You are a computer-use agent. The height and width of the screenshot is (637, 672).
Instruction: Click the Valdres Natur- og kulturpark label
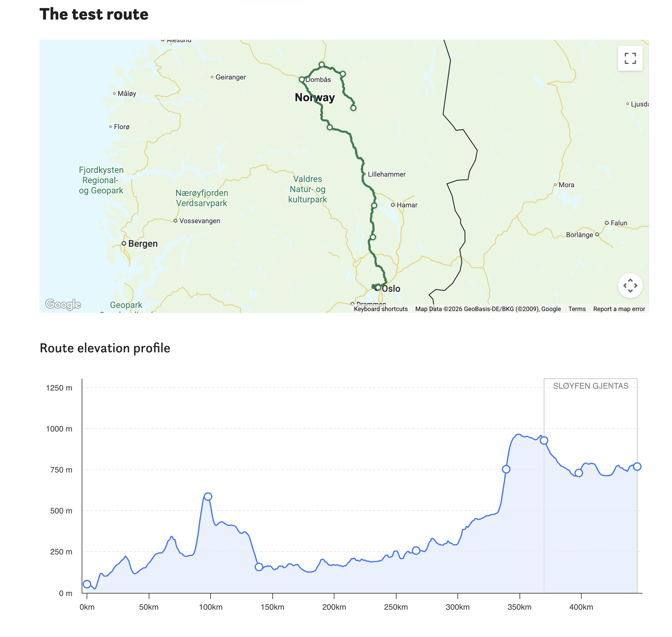pyautogui.click(x=307, y=189)
